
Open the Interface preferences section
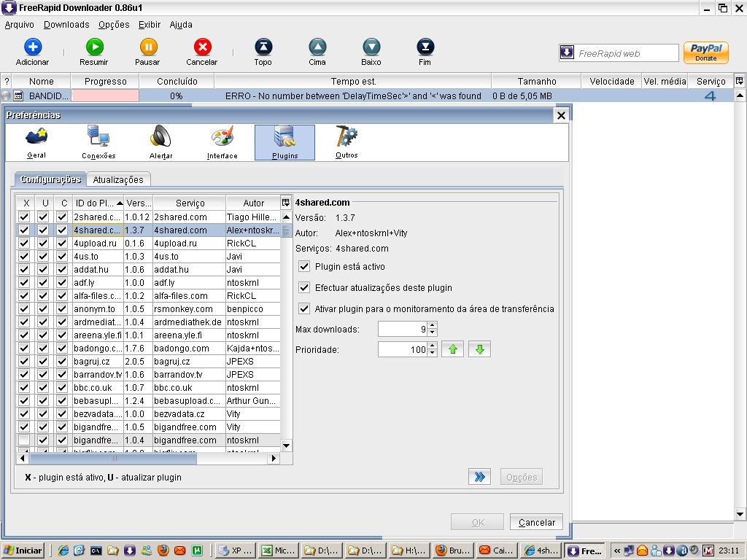pos(222,141)
